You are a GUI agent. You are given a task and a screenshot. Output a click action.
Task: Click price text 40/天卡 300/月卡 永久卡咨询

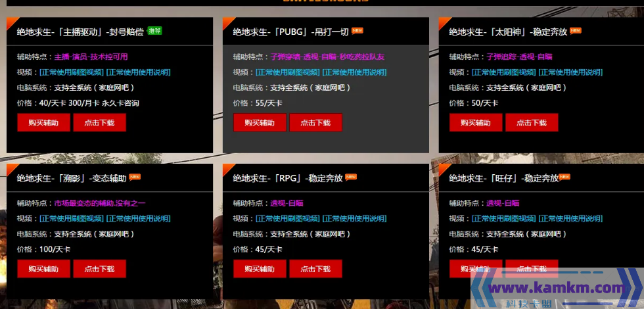point(89,103)
